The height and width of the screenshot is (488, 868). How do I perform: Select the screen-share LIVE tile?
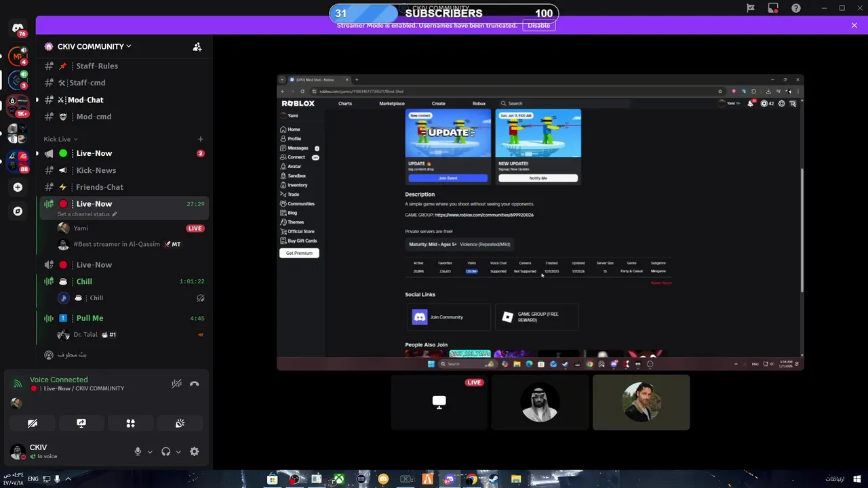439,403
